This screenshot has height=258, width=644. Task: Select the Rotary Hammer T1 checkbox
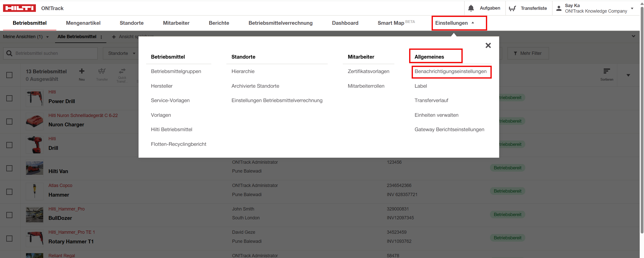pyautogui.click(x=9, y=239)
